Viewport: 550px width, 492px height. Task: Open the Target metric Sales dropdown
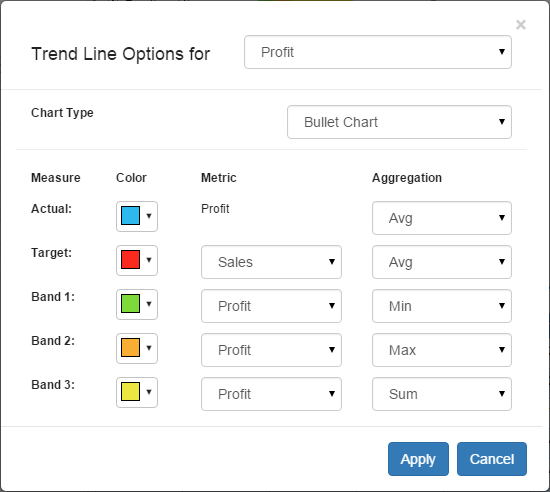click(271, 262)
